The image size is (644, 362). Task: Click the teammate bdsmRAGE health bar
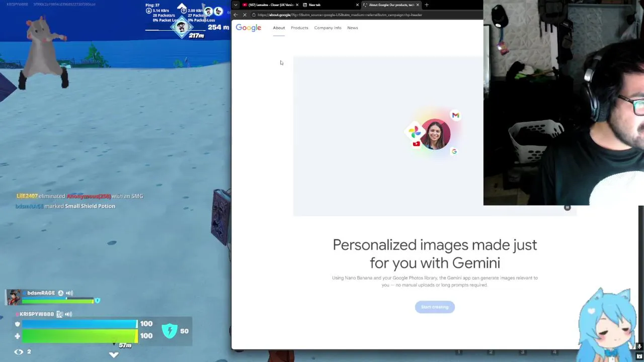coord(58,301)
